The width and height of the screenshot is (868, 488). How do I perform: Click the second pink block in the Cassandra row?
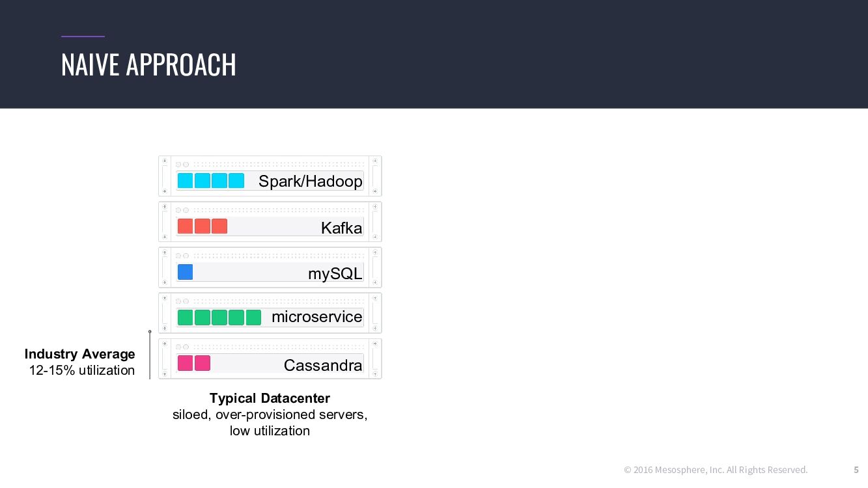click(203, 363)
